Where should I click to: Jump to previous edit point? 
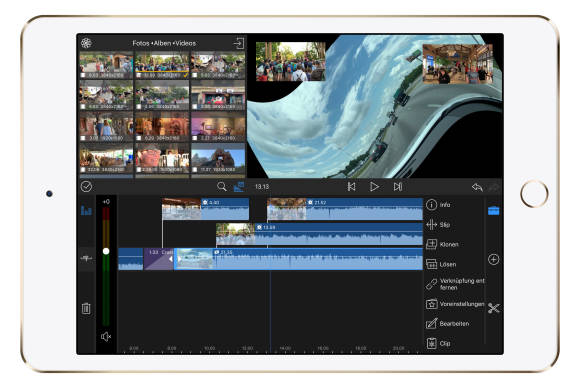351,187
